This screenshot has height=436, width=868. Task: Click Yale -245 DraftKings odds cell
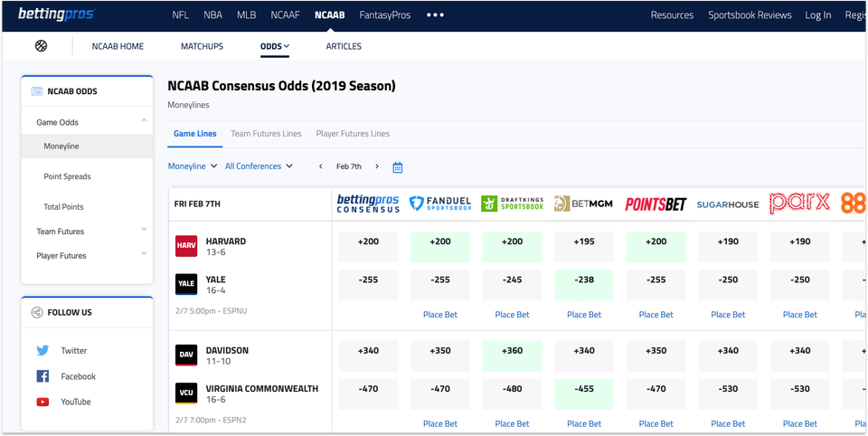click(x=512, y=285)
